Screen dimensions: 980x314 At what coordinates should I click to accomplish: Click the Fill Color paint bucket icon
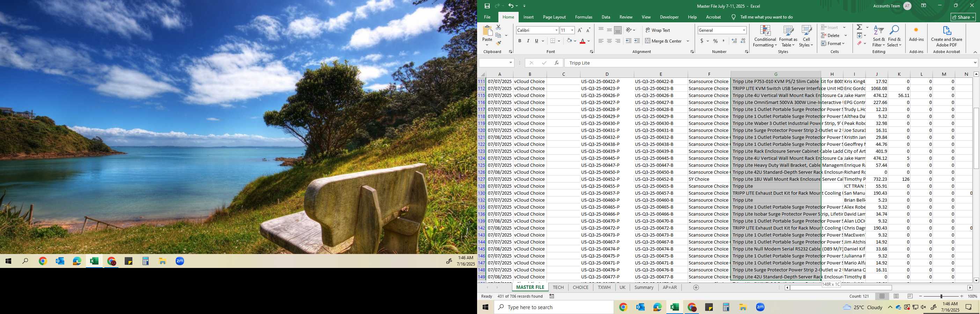569,41
